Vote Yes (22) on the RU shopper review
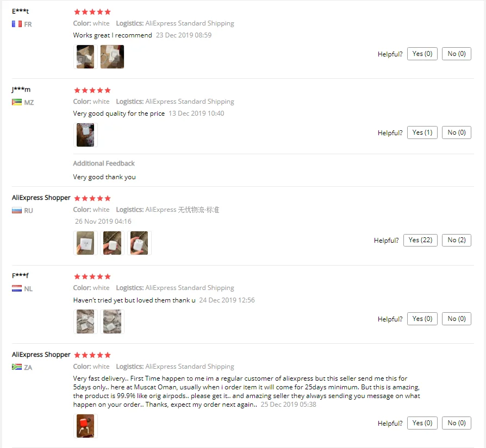The width and height of the screenshot is (486, 448). pos(420,240)
